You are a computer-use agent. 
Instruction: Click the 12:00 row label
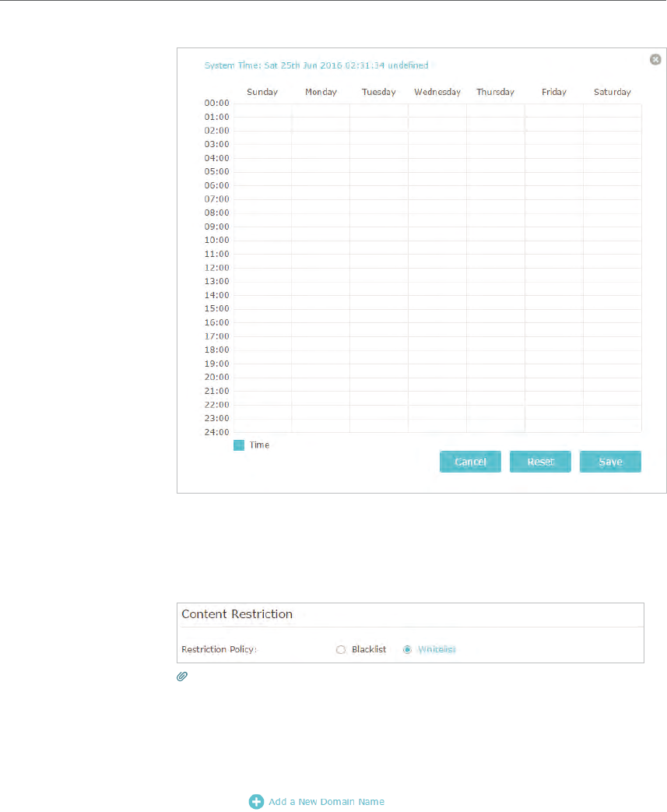pos(216,268)
